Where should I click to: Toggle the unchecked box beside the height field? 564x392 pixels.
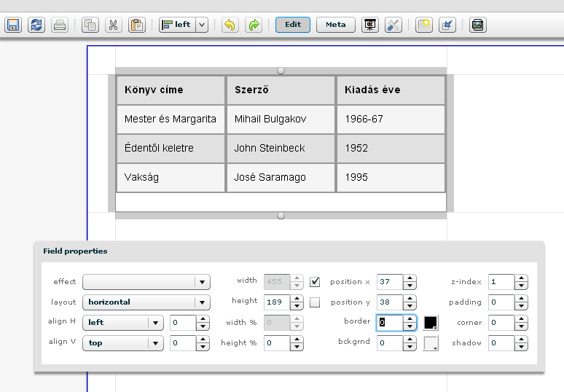click(315, 302)
